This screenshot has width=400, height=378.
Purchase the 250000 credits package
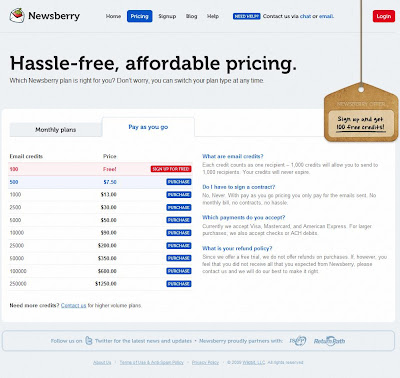click(179, 284)
